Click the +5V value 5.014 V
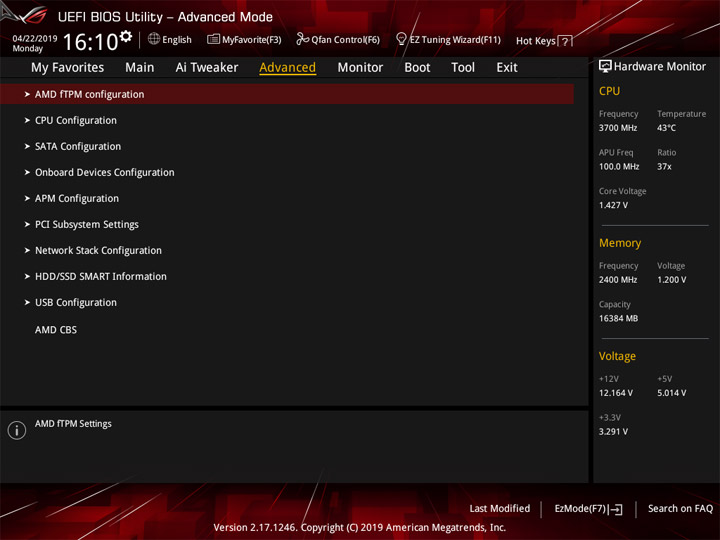 click(x=671, y=393)
